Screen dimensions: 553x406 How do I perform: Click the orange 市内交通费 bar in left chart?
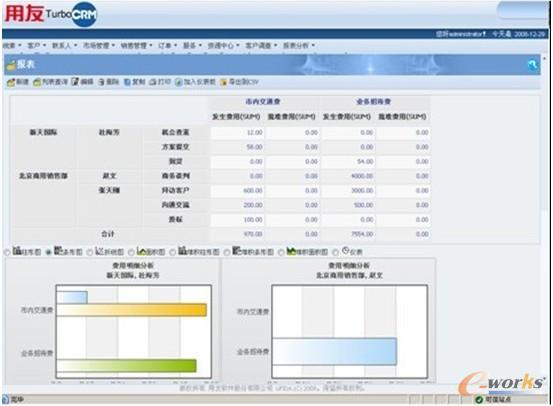[132, 310]
